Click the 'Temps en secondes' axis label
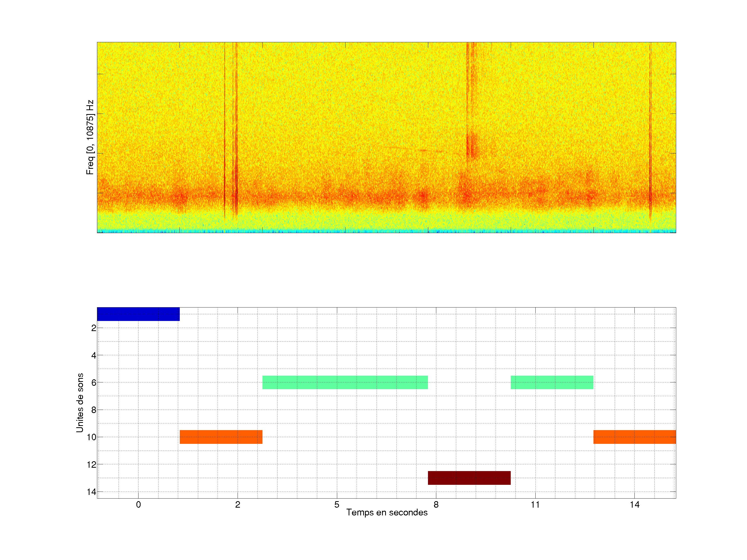The image size is (747, 560). [387, 512]
